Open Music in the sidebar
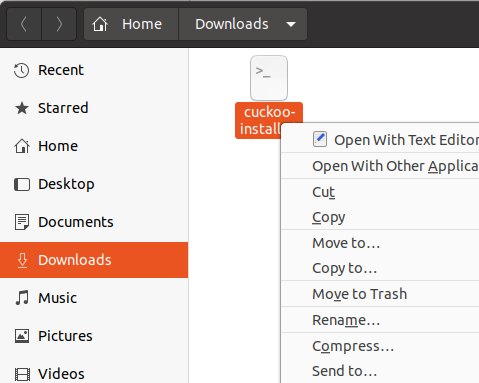The width and height of the screenshot is (479, 383). click(94, 298)
